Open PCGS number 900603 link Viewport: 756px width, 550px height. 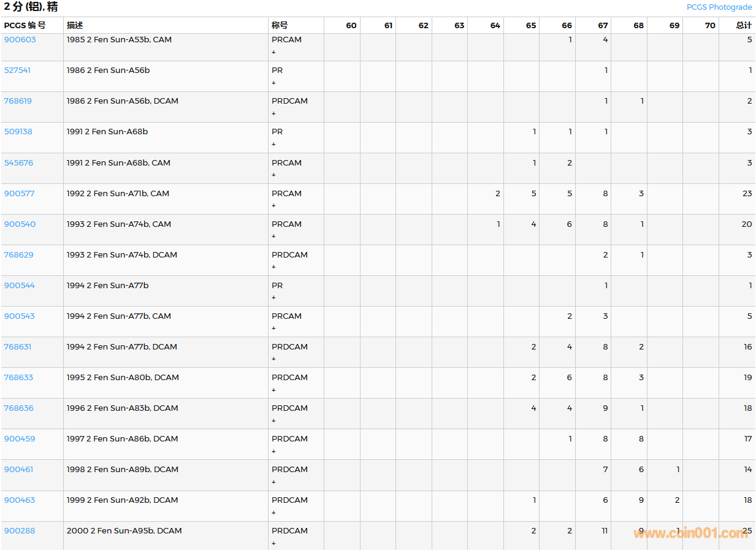point(20,40)
